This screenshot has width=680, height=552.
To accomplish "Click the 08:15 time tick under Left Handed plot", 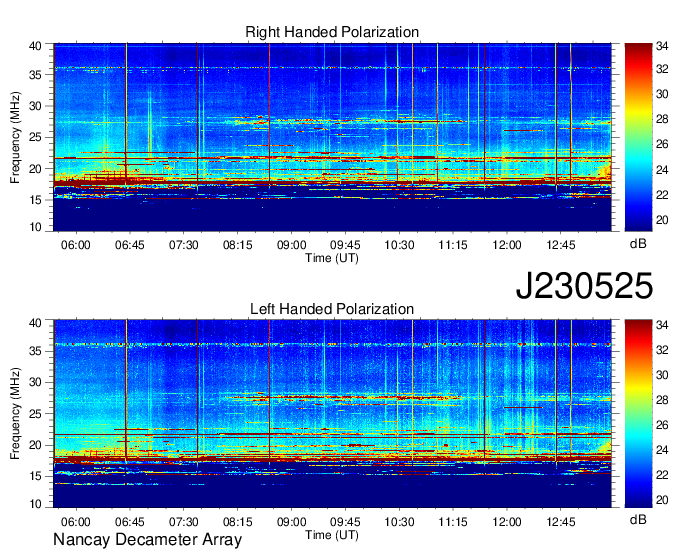I will (x=237, y=522).
